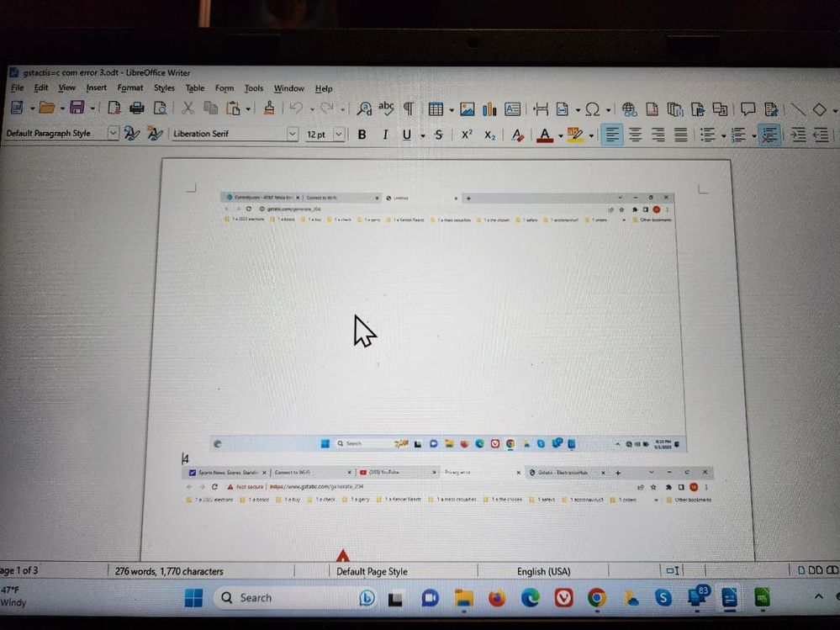This screenshot has height=630, width=840.
Task: Click the Clear Direct Formatting icon
Action: 517,135
